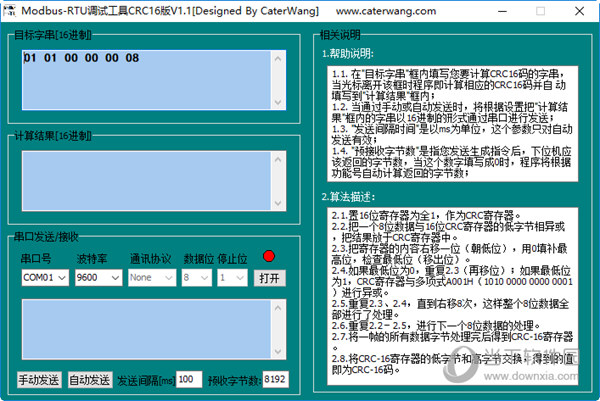This screenshot has width=600, height=401.
Task: Click the red serial port status indicator
Action: point(269,256)
